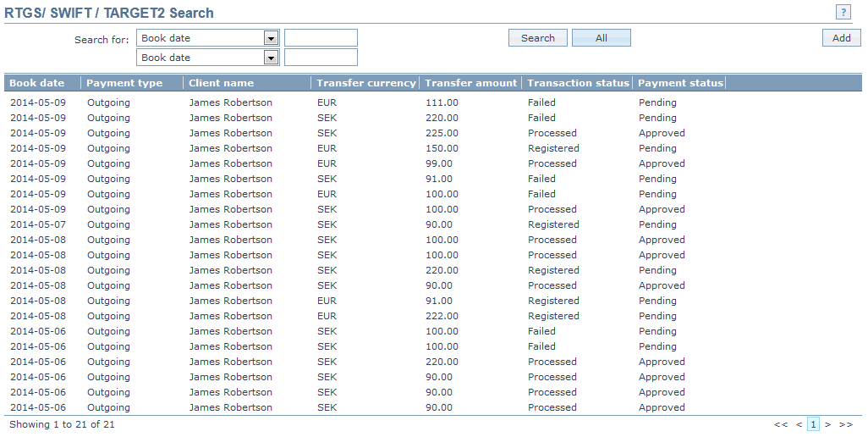
Task: Select the 111.00 transfer amount cell
Action: click(442, 102)
